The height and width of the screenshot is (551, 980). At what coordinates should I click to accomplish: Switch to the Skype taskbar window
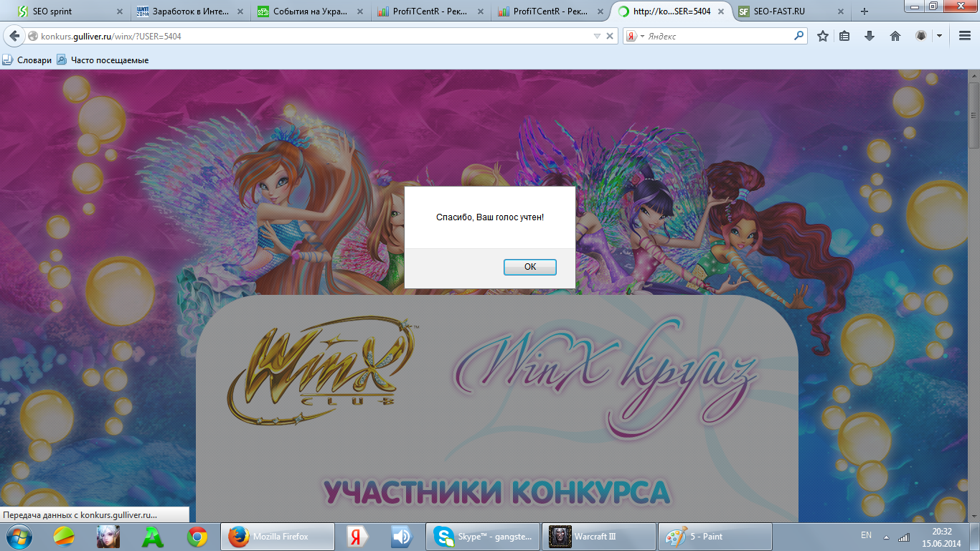point(484,537)
